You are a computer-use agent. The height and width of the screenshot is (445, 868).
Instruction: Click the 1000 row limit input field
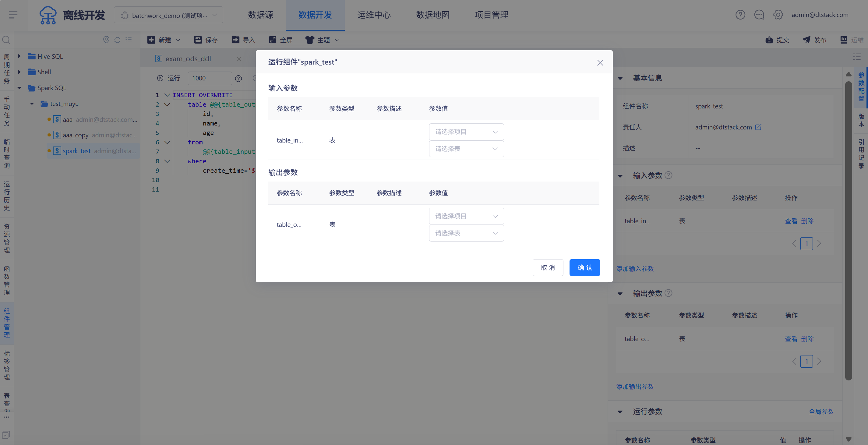210,78
